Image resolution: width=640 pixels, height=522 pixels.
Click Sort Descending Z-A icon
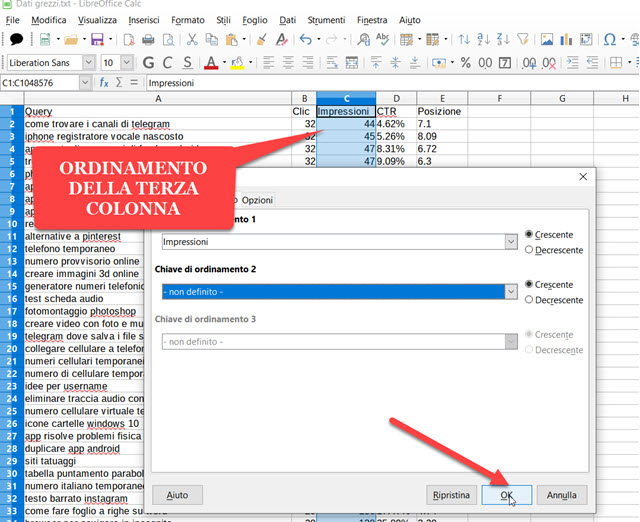pyautogui.click(x=503, y=40)
